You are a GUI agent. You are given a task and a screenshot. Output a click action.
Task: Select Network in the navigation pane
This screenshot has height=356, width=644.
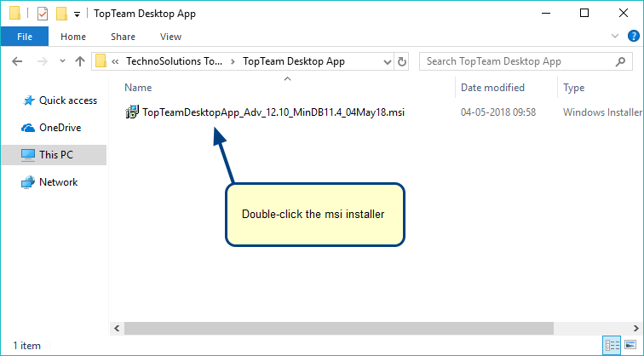[58, 182]
